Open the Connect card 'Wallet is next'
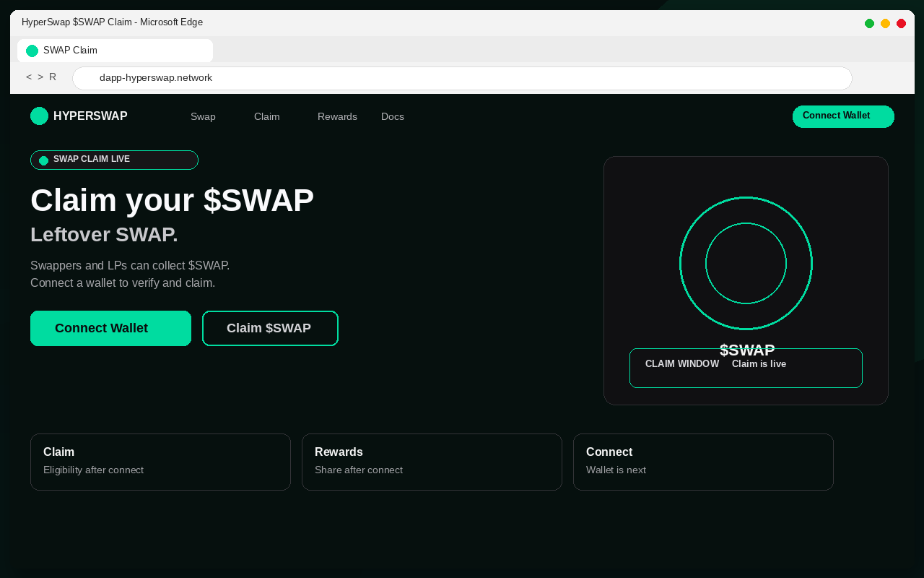Viewport: 924px width, 578px height. pos(703,462)
